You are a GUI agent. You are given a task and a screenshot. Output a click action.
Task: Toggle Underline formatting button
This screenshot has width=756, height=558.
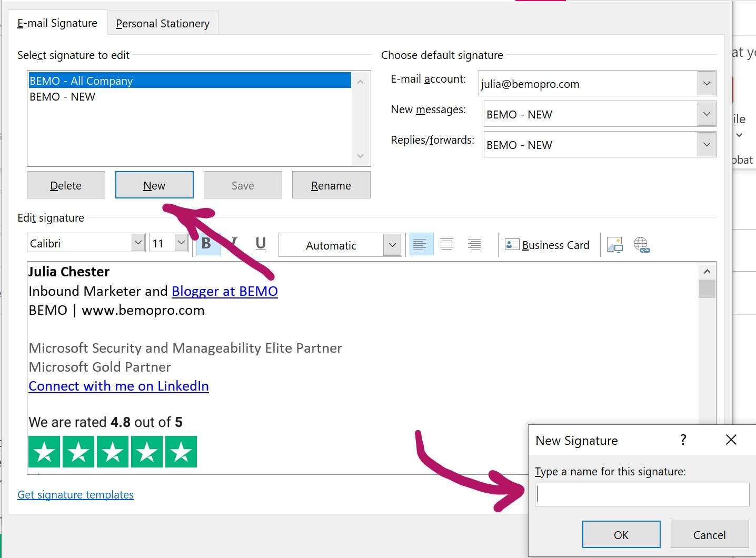click(261, 244)
